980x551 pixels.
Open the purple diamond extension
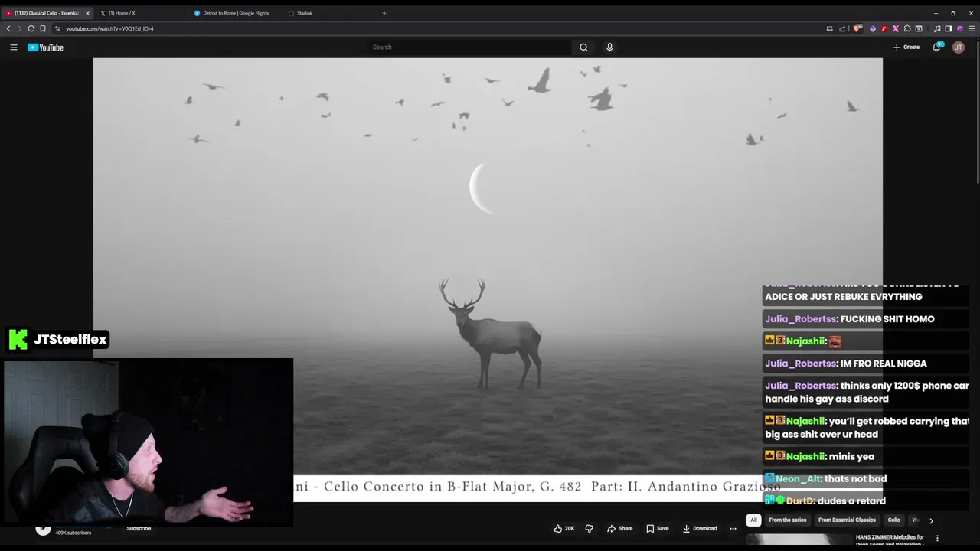873,28
